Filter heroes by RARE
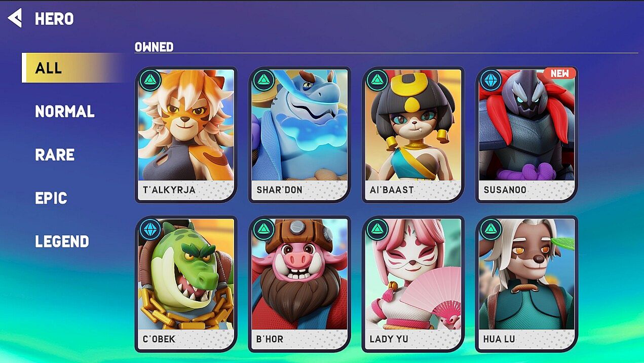This screenshot has height=363, width=644. [x=55, y=155]
